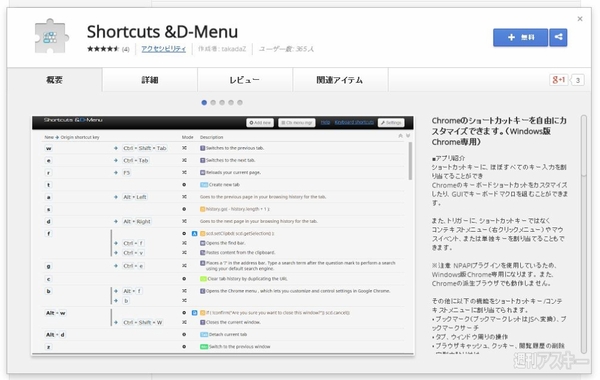Click the blue icon beside 'Create new tab'
Viewport: 600px width, 380px height.
pos(204,185)
